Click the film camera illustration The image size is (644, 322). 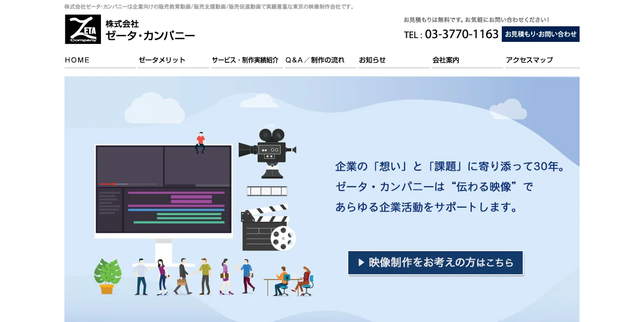[x=268, y=153]
